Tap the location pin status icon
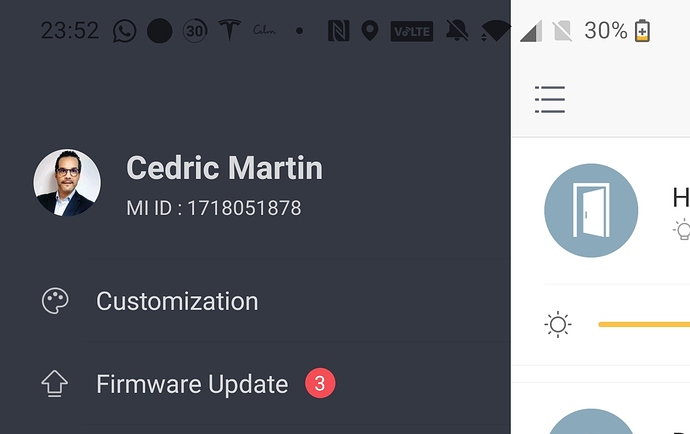 tap(370, 31)
